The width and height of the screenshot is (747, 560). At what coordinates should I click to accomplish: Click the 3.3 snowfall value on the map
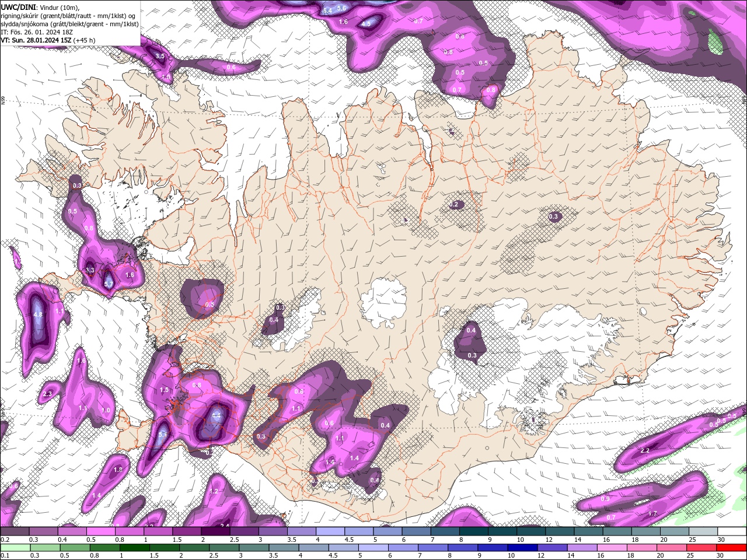(x=90, y=271)
